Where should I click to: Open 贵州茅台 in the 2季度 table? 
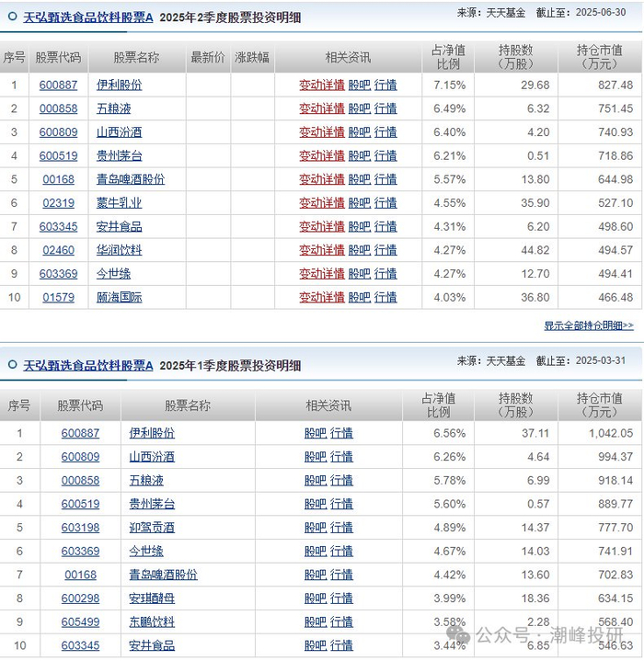click(119, 156)
